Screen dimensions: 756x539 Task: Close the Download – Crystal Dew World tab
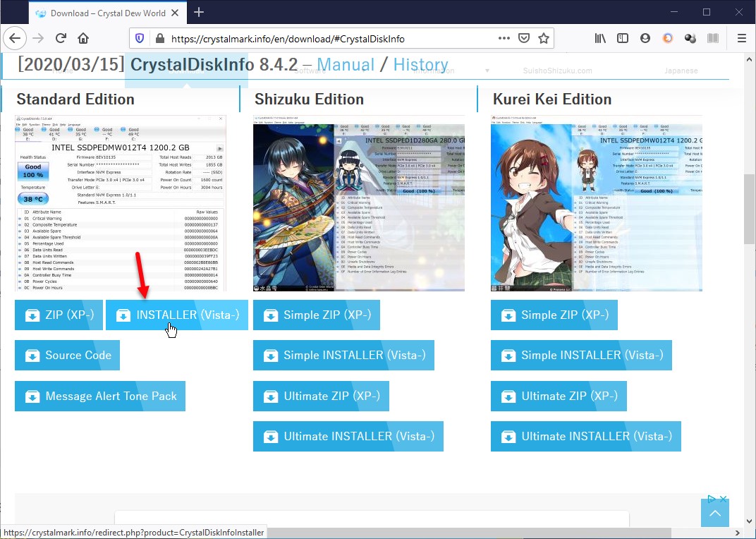pos(175,13)
